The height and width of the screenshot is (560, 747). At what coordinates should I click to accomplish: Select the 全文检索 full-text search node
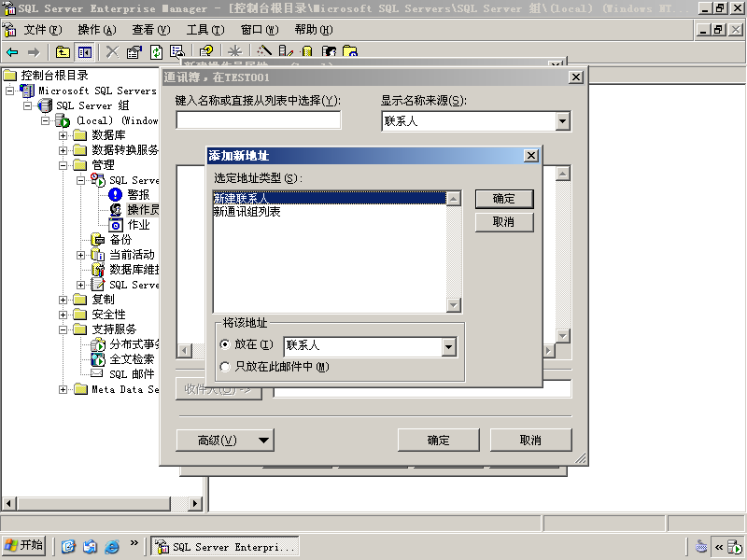[132, 359]
